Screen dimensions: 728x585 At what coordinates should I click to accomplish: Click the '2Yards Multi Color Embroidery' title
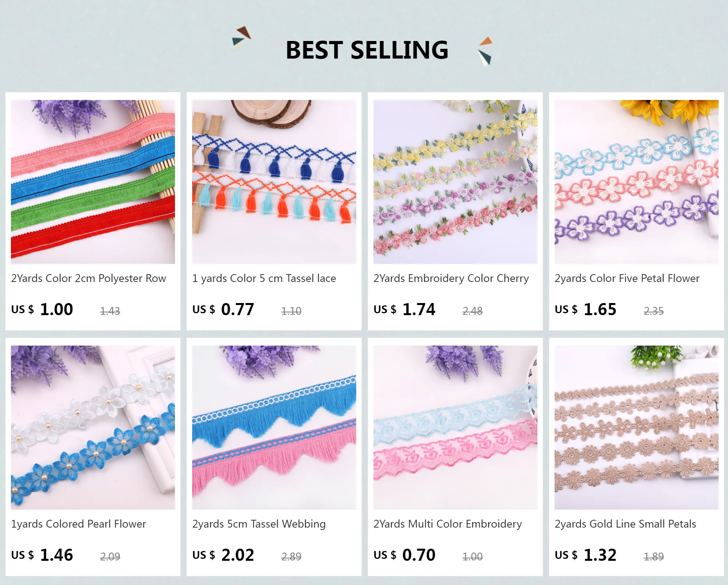click(448, 524)
